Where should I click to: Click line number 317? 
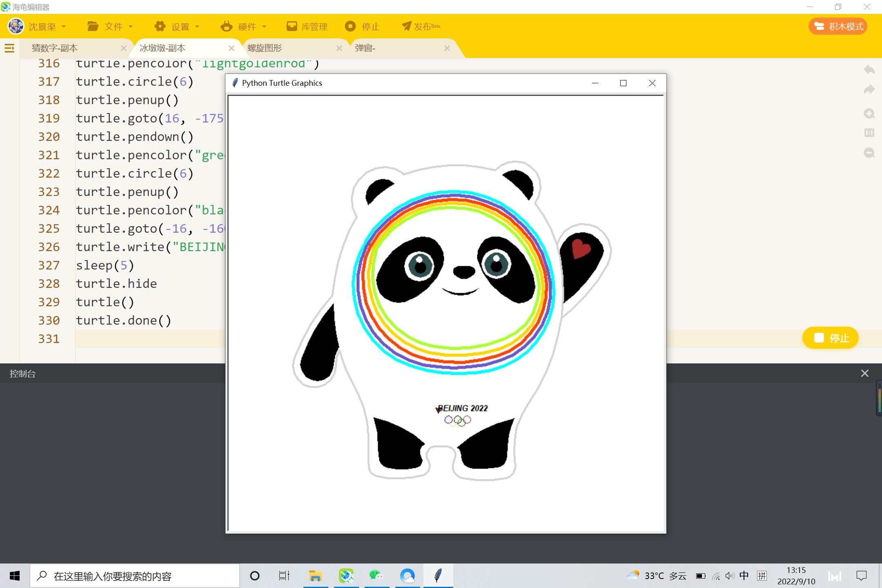(49, 82)
